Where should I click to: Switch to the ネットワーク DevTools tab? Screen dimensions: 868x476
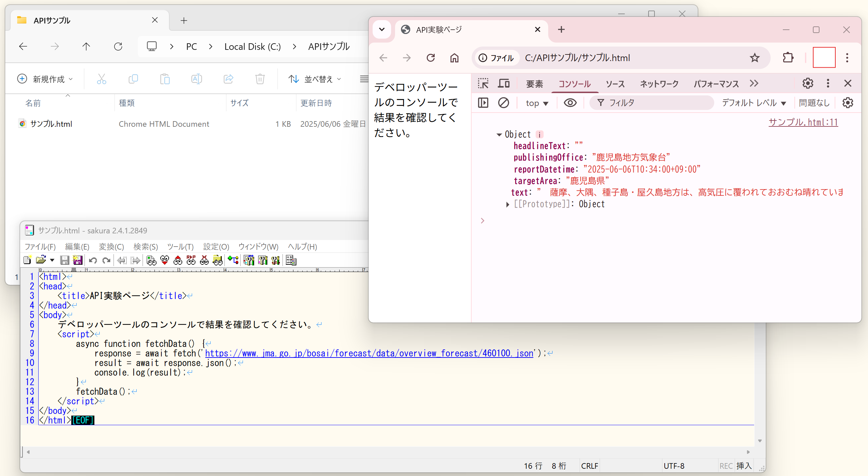(659, 84)
